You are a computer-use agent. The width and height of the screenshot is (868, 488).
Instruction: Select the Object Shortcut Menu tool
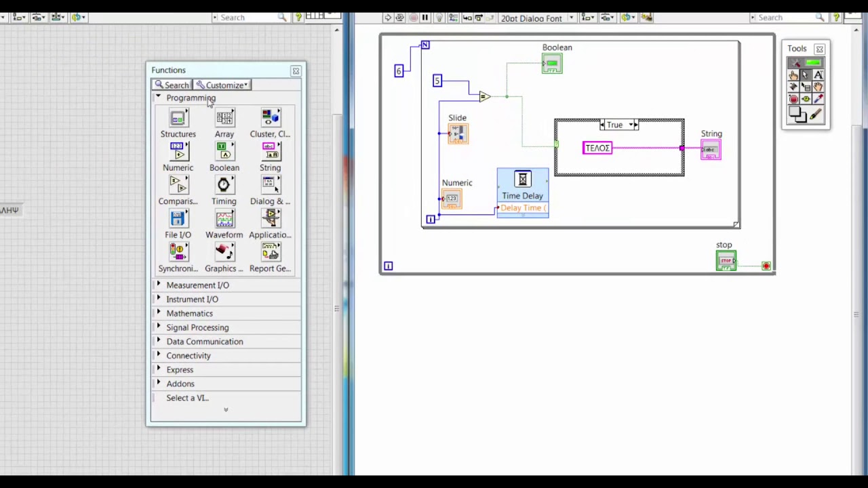point(806,87)
